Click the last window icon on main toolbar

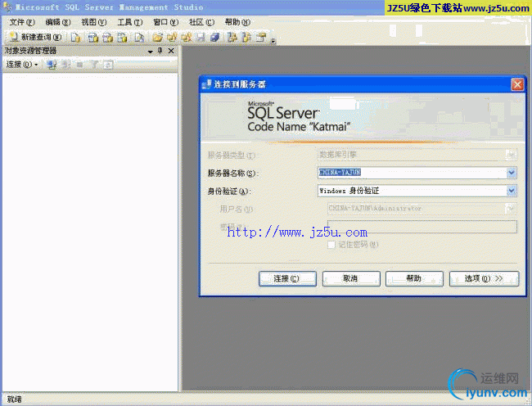[x=261, y=37]
